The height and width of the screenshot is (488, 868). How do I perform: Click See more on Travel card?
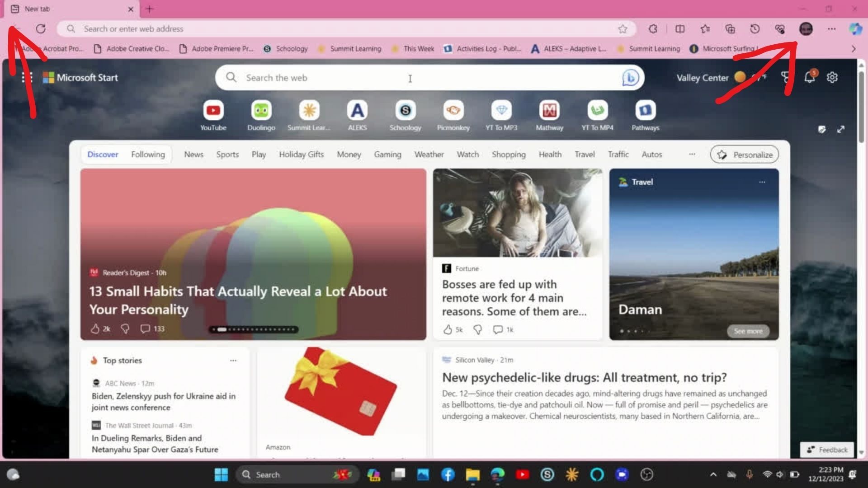click(x=748, y=331)
